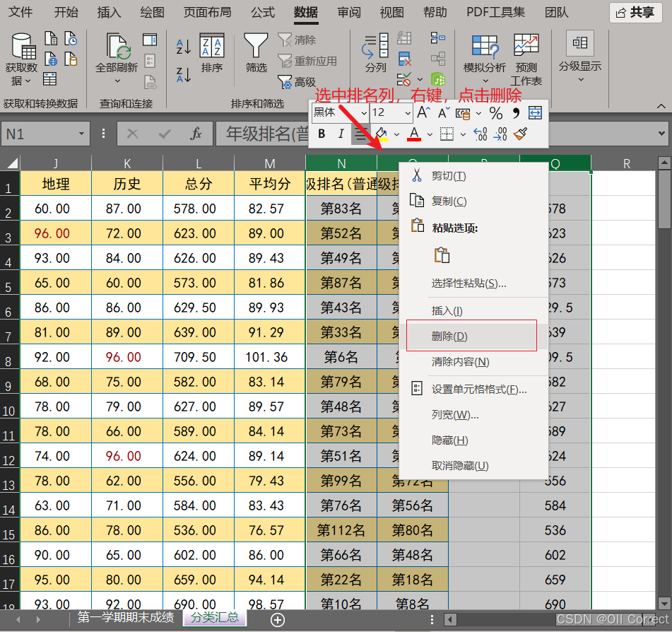Sort descending with the Z-to-A icon
Viewport: 672px width, 632px height.
coord(184,75)
